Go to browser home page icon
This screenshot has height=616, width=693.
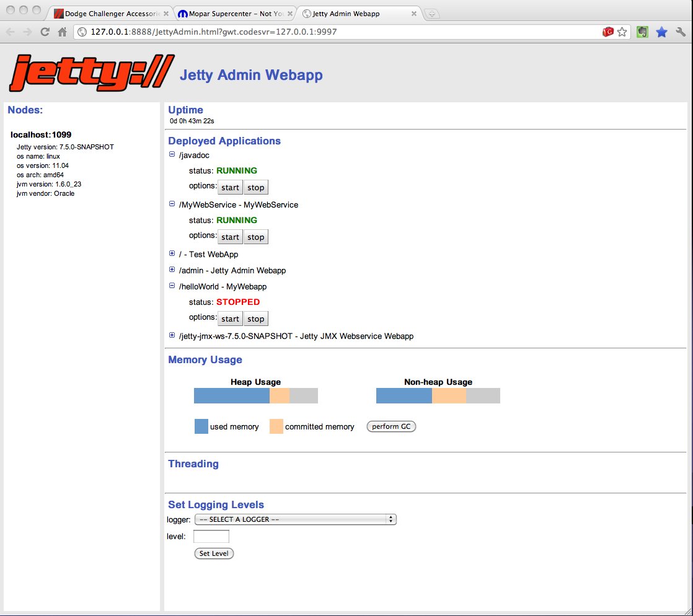[x=63, y=32]
